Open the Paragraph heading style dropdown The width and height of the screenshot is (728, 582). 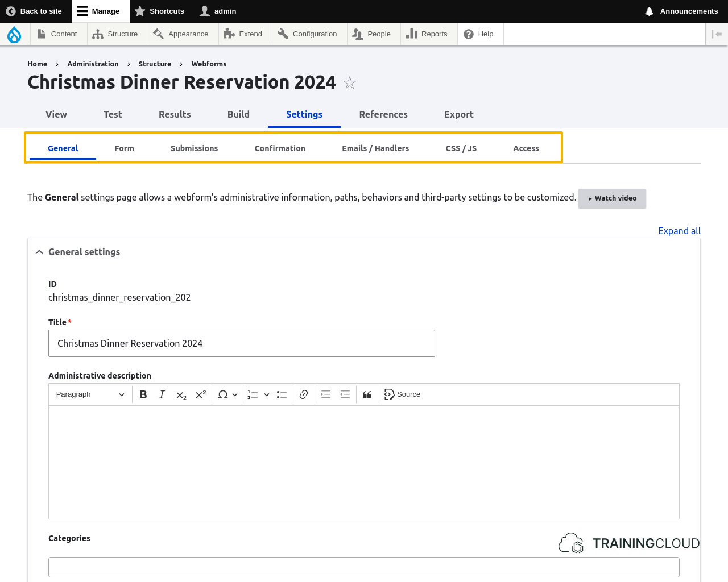tap(90, 394)
